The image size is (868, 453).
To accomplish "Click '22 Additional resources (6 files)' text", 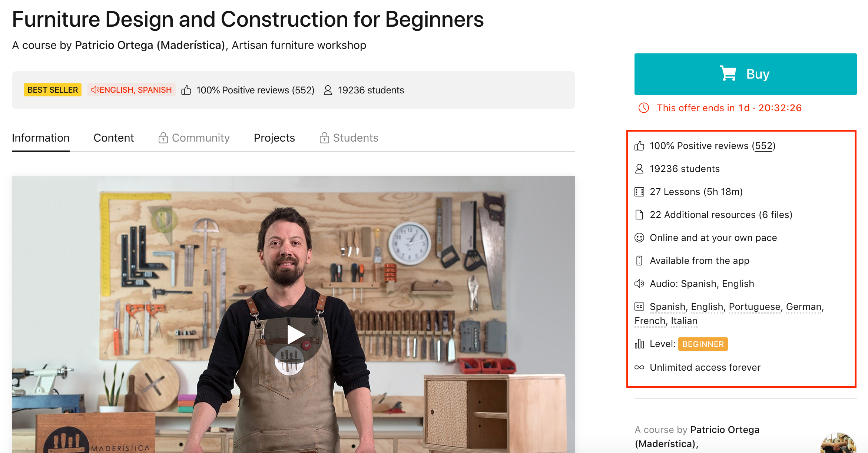I will point(721,215).
